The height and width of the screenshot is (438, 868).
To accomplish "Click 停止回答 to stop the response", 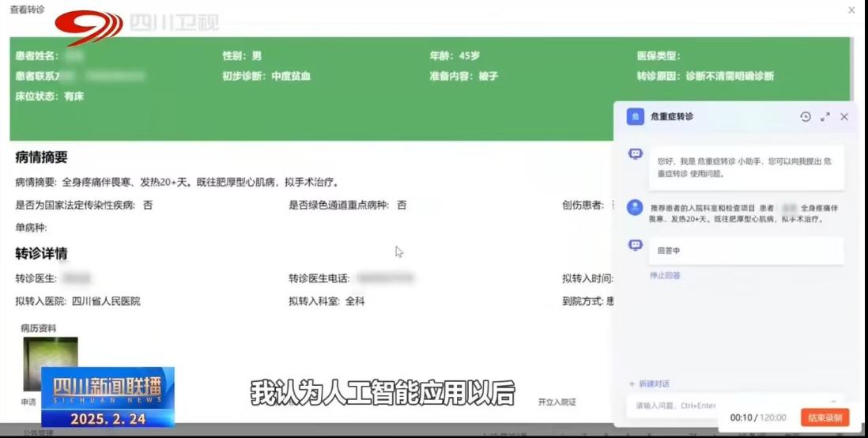I will point(665,275).
